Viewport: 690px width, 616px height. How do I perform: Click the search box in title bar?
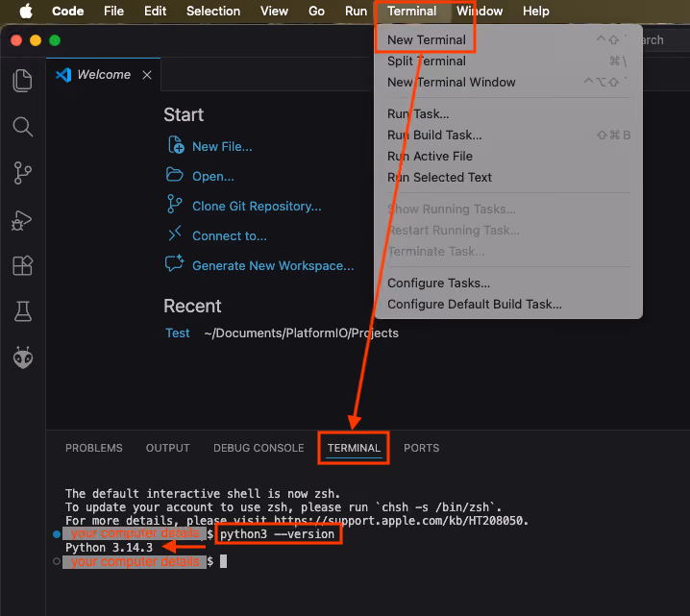tap(665, 40)
